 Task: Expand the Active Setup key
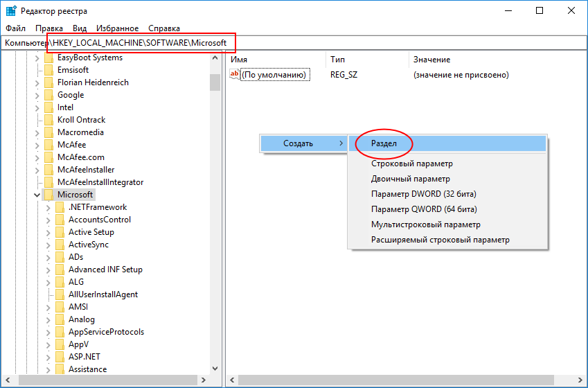[48, 232]
